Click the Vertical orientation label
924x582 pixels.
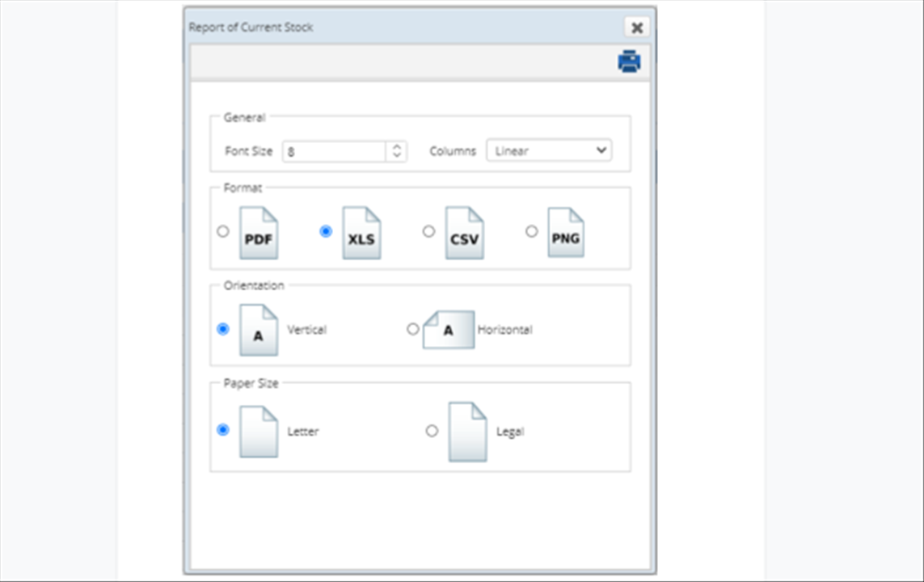click(306, 330)
